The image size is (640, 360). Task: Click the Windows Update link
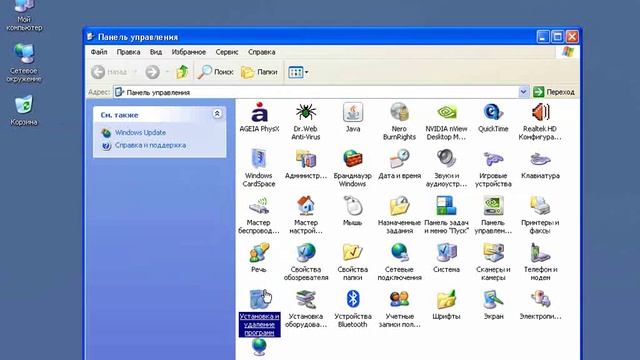[x=140, y=133]
